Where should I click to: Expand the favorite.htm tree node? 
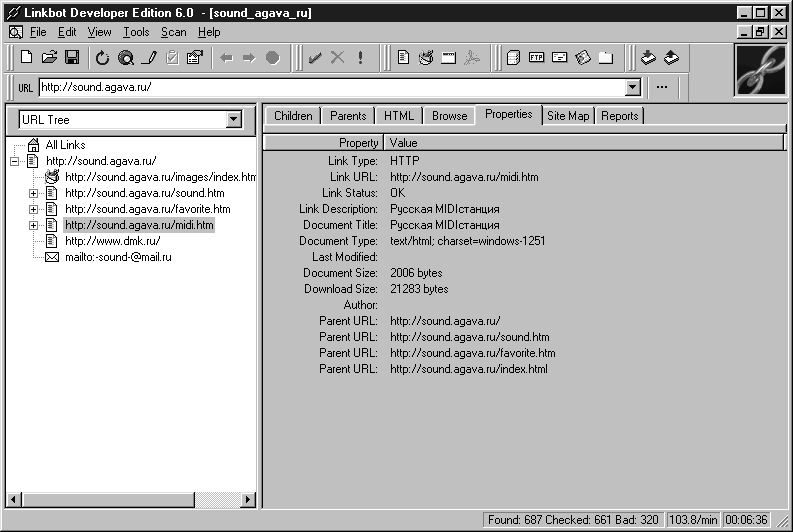tap(33, 209)
